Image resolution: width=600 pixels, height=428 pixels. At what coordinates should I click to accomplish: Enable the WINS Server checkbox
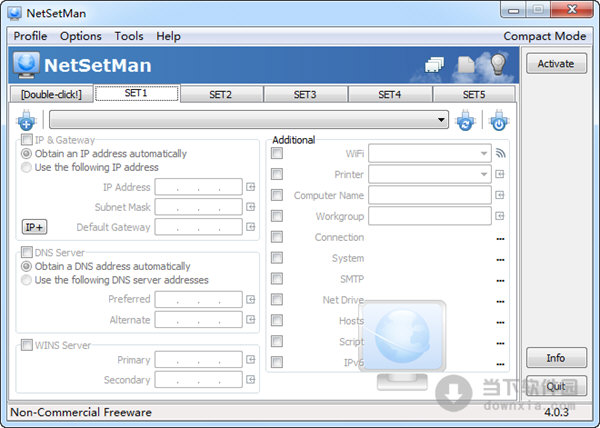(27, 345)
